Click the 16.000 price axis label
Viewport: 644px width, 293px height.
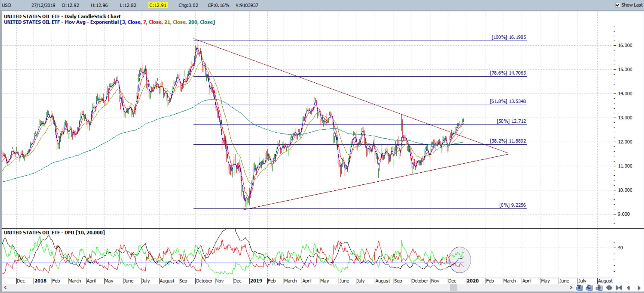click(625, 45)
